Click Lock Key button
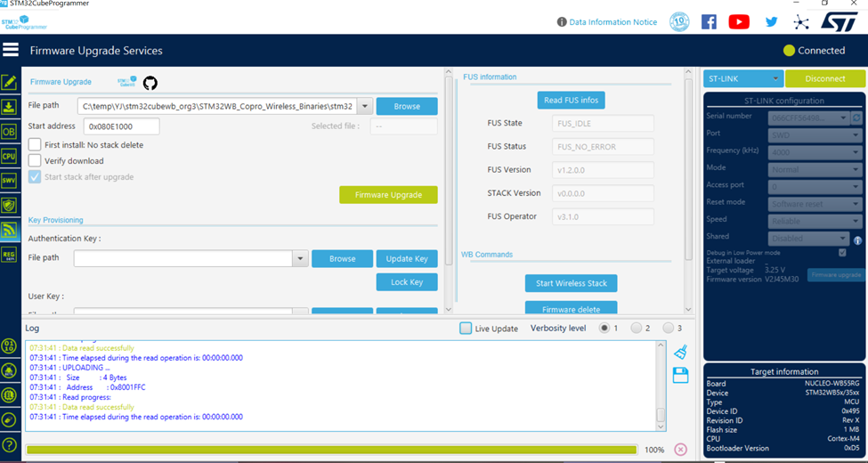 [x=407, y=282]
